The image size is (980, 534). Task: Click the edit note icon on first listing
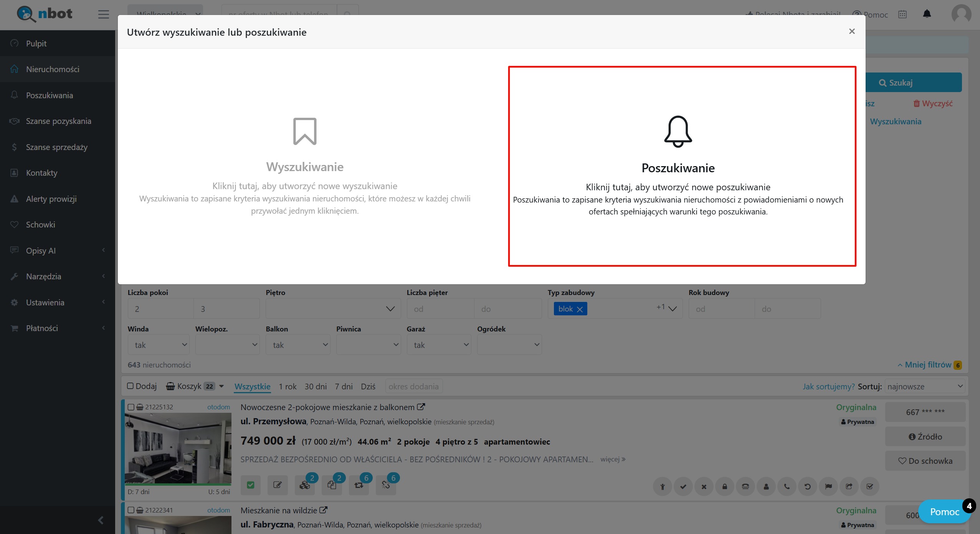278,485
